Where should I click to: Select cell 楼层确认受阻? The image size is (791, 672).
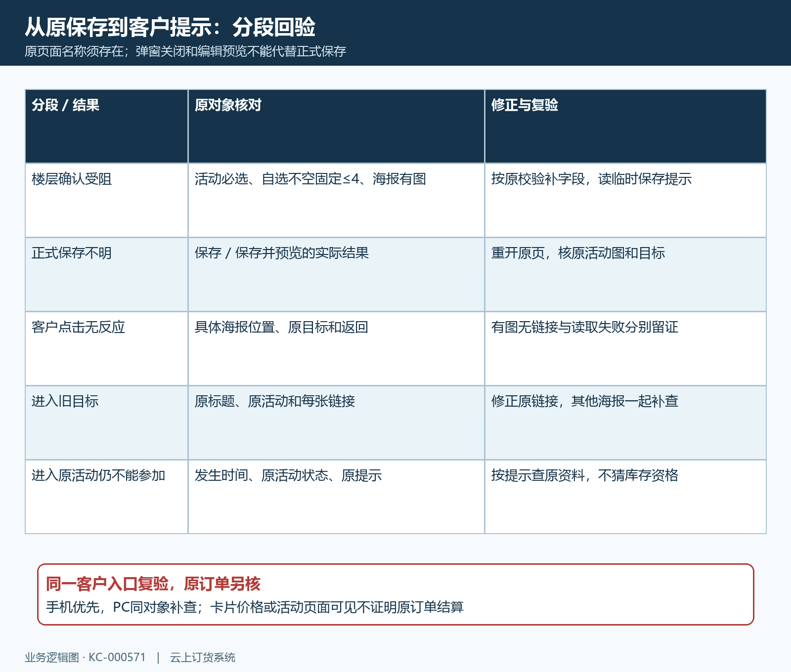106,200
